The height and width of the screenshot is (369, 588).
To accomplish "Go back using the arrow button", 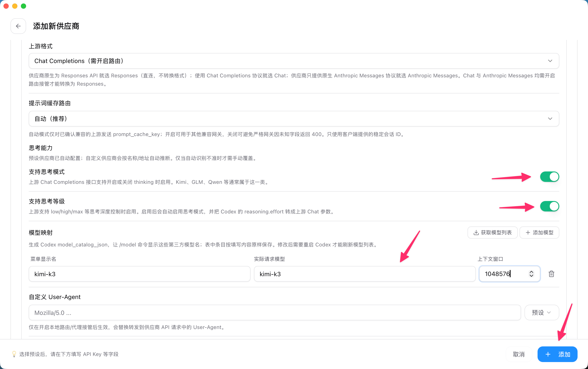I will (18, 26).
